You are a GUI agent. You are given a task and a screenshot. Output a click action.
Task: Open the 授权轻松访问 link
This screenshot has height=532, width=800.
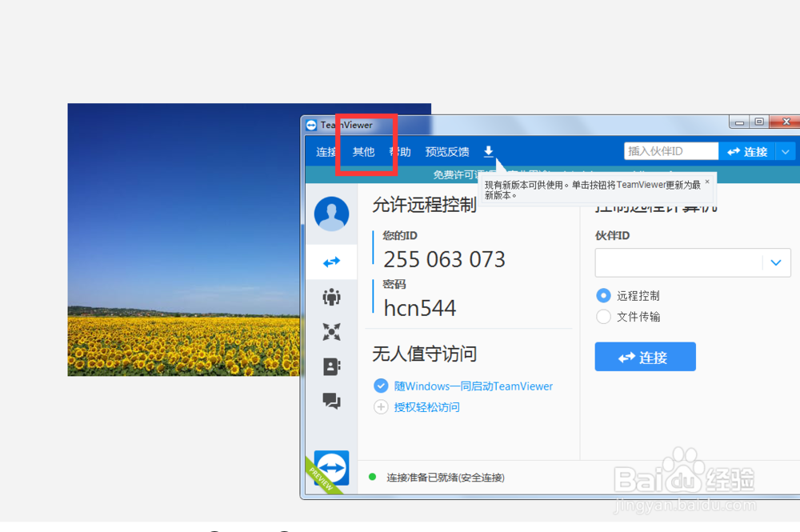coord(426,407)
